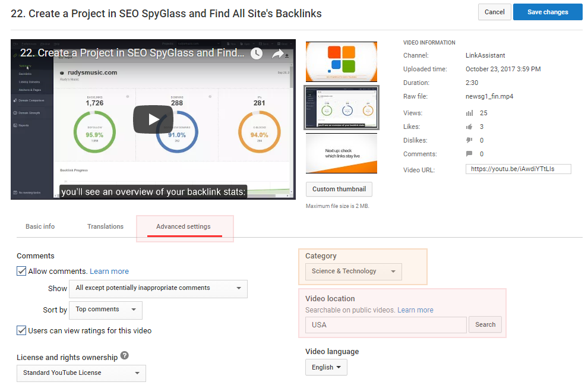This screenshot has height=385, width=588.
Task: Uncheck Users can view ratings checkbox
Action: click(x=21, y=330)
